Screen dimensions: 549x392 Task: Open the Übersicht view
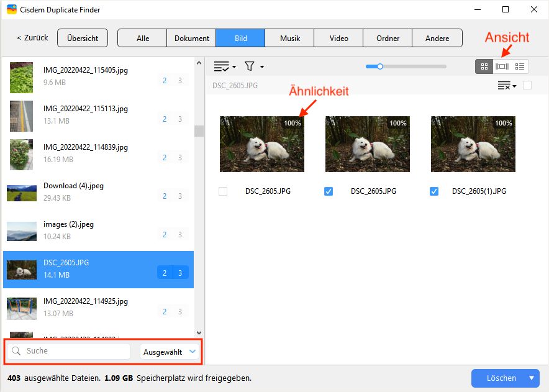coord(83,38)
